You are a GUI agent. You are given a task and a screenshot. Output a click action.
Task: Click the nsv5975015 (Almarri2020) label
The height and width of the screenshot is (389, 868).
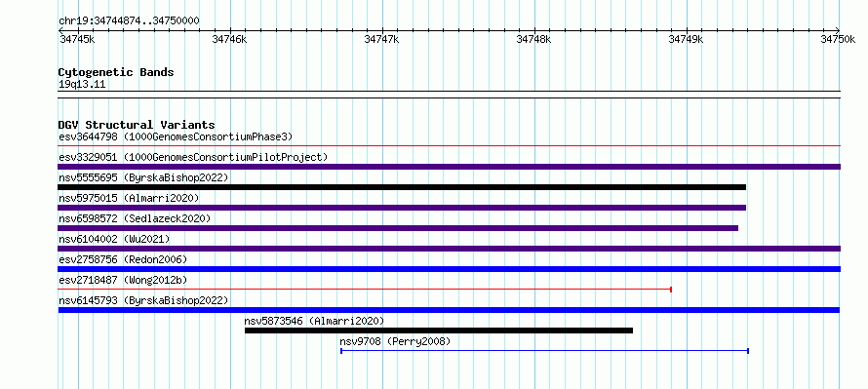pos(129,198)
